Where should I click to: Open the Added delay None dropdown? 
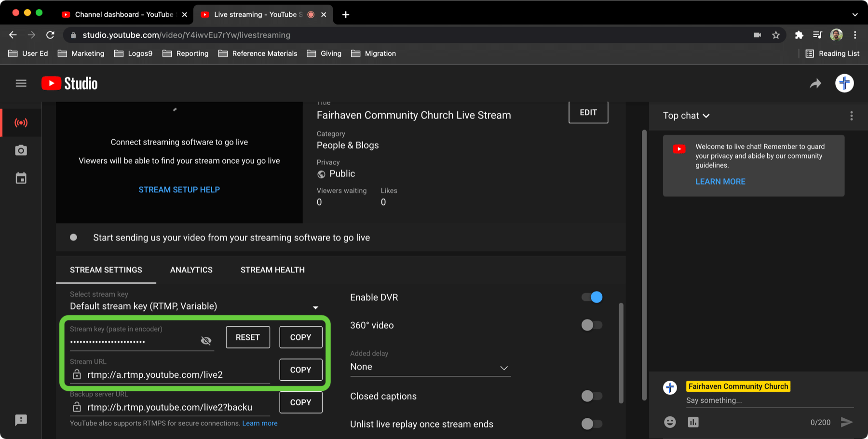point(430,367)
